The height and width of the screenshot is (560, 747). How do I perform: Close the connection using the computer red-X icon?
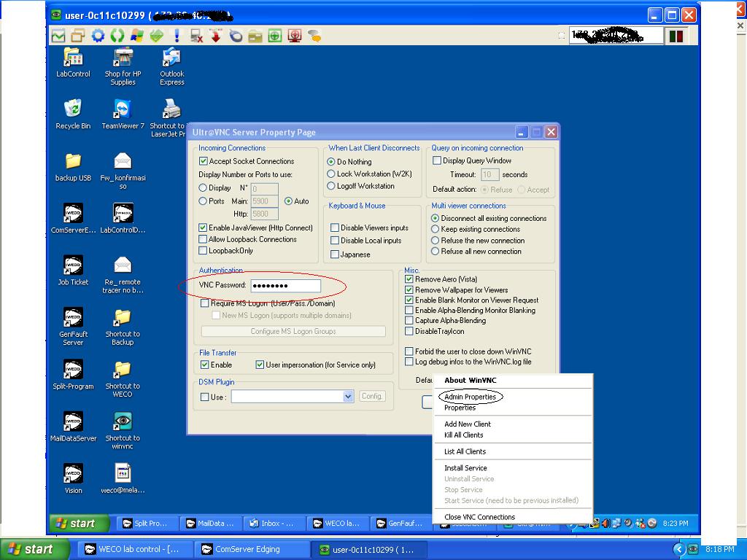tap(196, 36)
